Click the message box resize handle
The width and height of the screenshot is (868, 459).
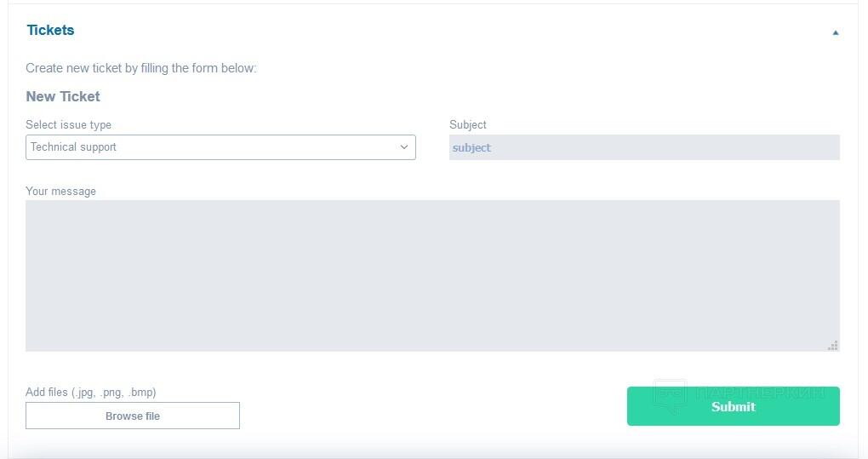[x=833, y=345]
